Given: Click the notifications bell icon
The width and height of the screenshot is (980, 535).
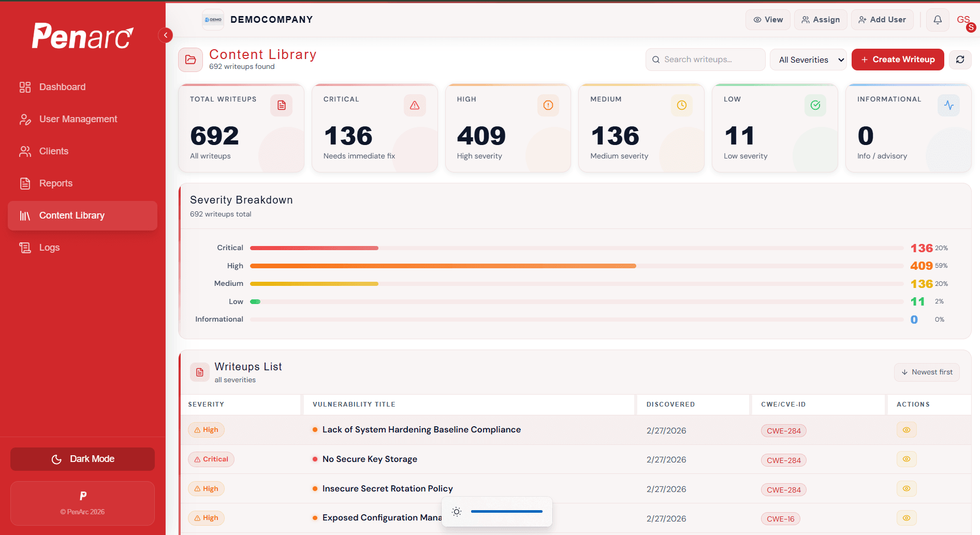Looking at the screenshot, I should point(937,19).
